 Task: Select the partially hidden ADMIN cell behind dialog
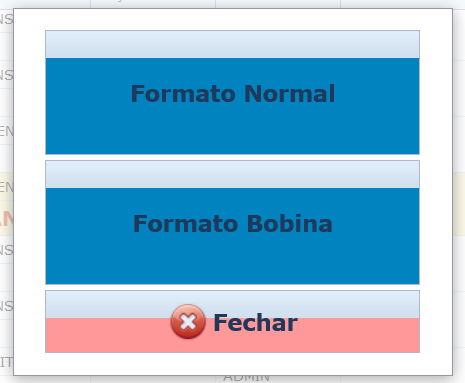click(247, 379)
